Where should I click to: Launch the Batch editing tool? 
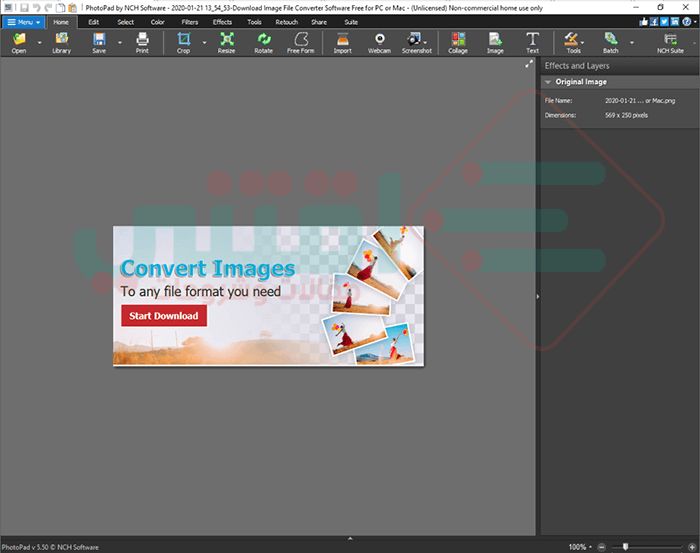tap(611, 43)
